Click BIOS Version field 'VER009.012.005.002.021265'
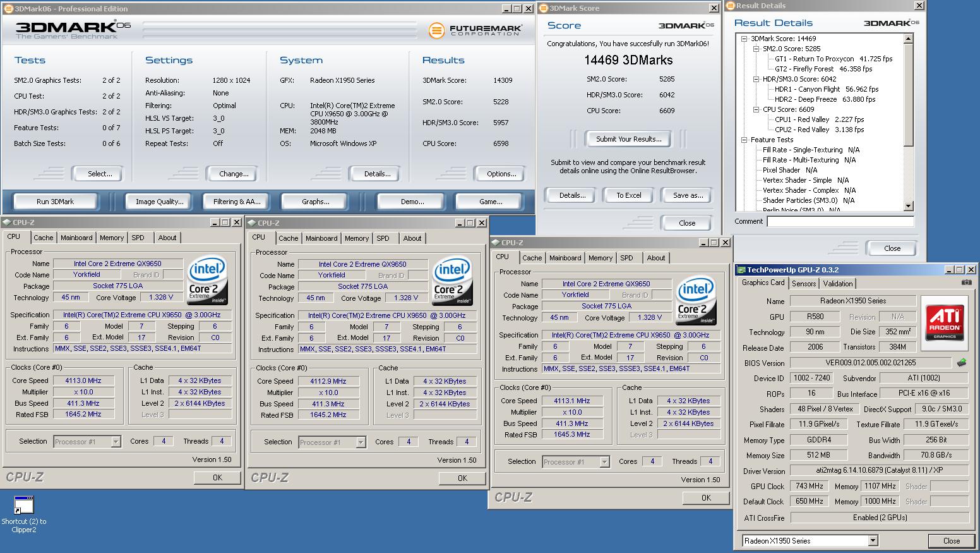The image size is (980, 553). pos(871,363)
